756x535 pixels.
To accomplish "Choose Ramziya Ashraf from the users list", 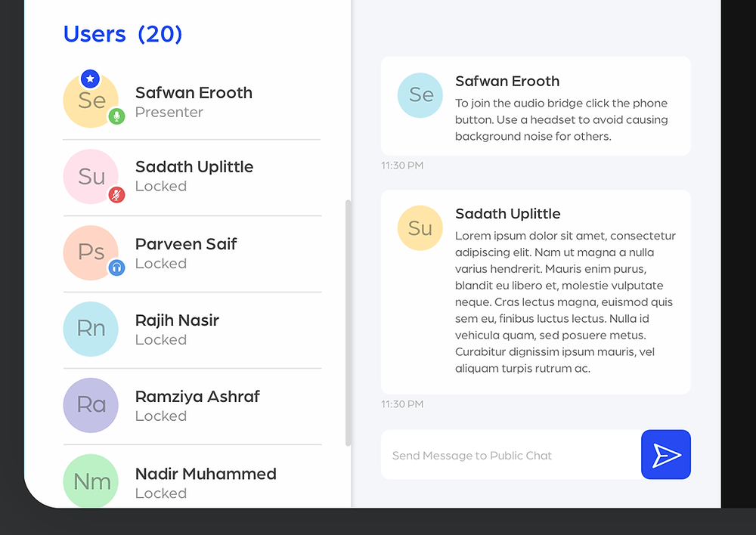I will point(192,406).
